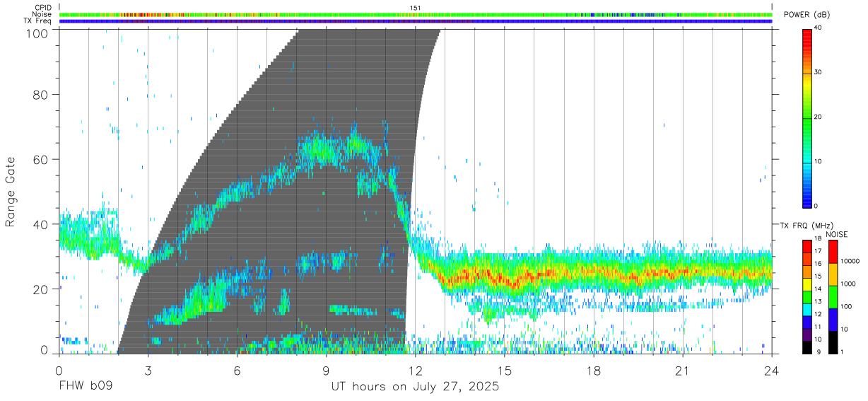Click the 3 tick label on the UT hours axis
This screenshot has width=868, height=401.
[147, 370]
